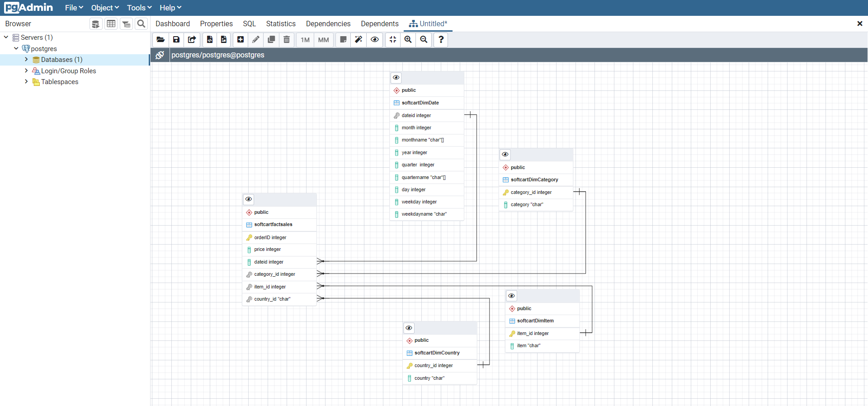Expand the Databases (1) node arrow

click(x=26, y=59)
